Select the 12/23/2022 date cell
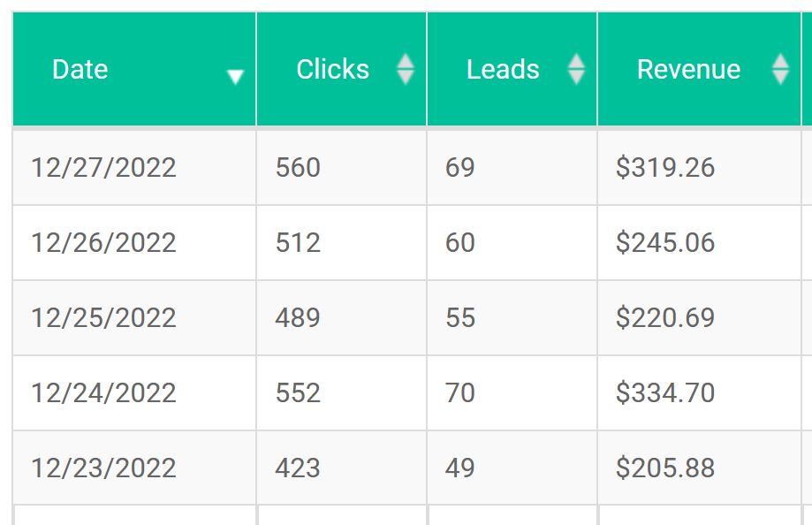 (103, 468)
